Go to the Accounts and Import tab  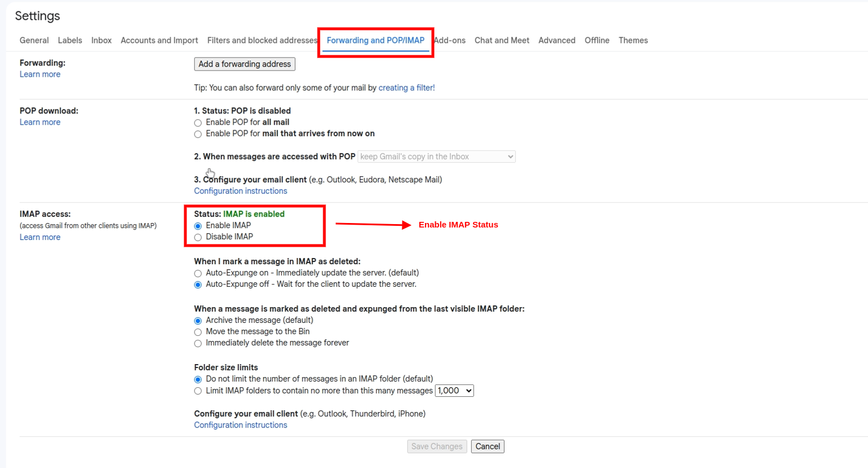click(x=159, y=41)
